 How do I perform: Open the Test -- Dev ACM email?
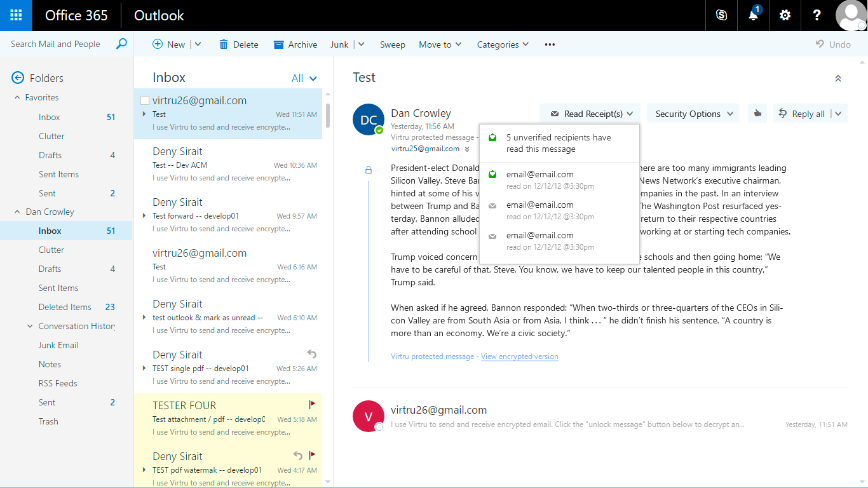click(229, 165)
